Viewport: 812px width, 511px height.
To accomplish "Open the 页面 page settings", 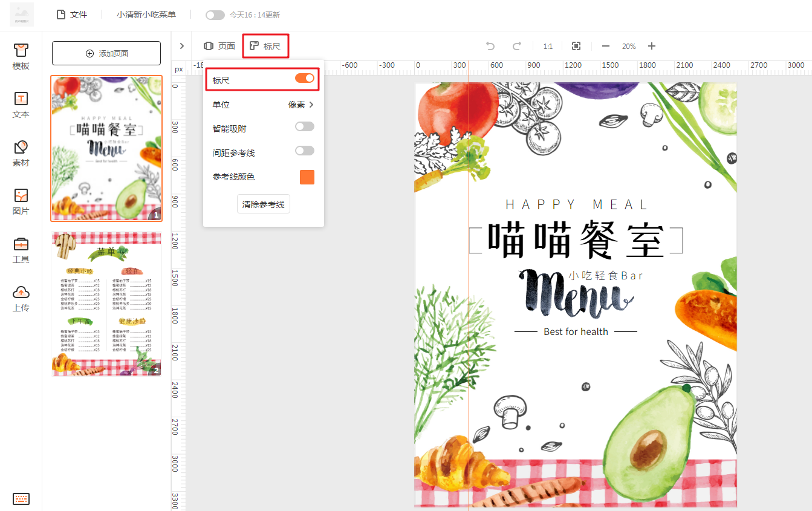I will pos(219,46).
